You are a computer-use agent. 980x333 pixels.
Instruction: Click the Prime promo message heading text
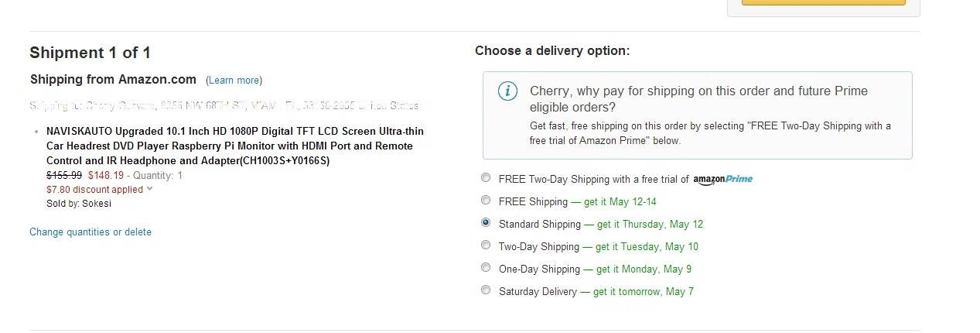coord(698,98)
